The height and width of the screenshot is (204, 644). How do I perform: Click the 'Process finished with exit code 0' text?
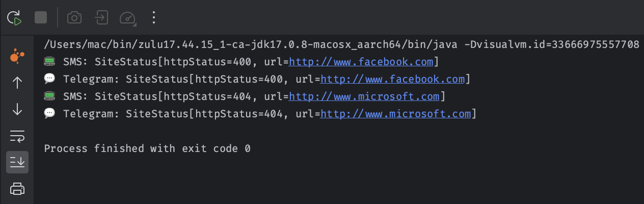coord(147,149)
